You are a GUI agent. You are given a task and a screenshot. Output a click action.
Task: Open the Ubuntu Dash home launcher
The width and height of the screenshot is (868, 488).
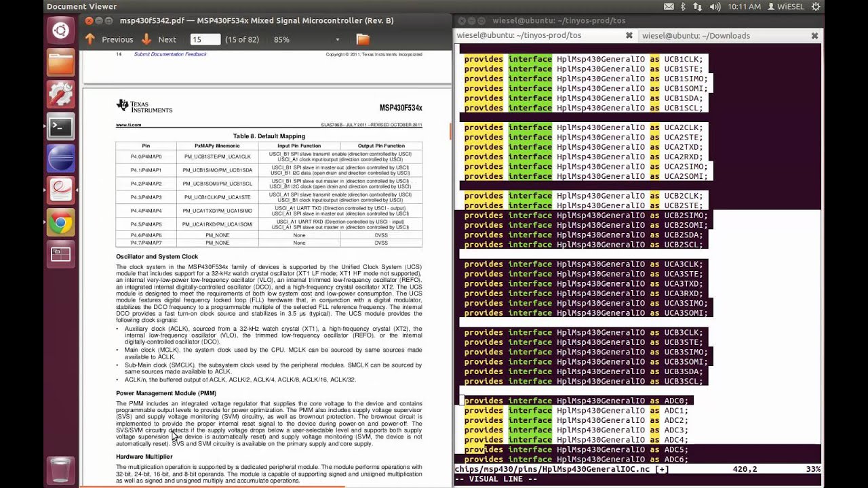[60, 30]
